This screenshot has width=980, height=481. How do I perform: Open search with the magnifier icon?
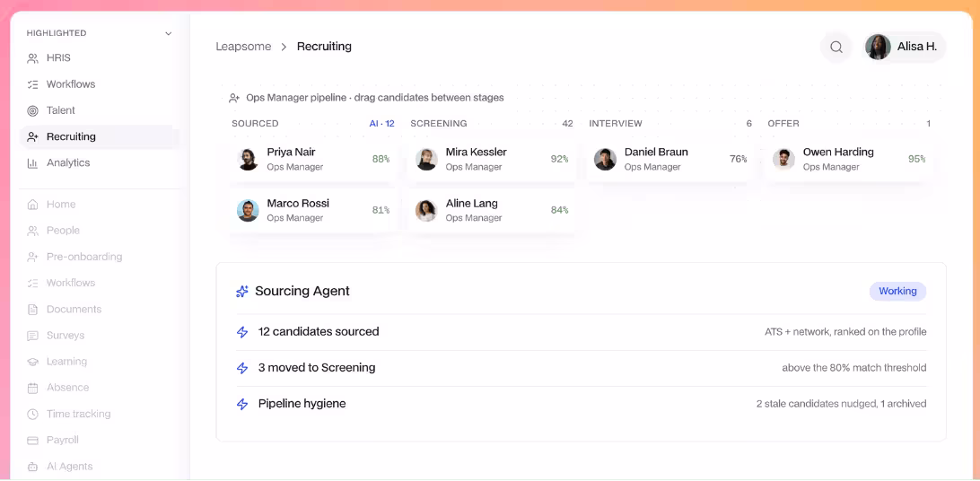[x=836, y=47]
